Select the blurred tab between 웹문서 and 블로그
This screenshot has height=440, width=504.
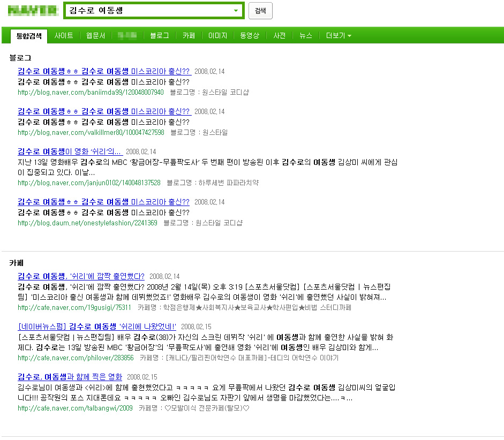(127, 35)
